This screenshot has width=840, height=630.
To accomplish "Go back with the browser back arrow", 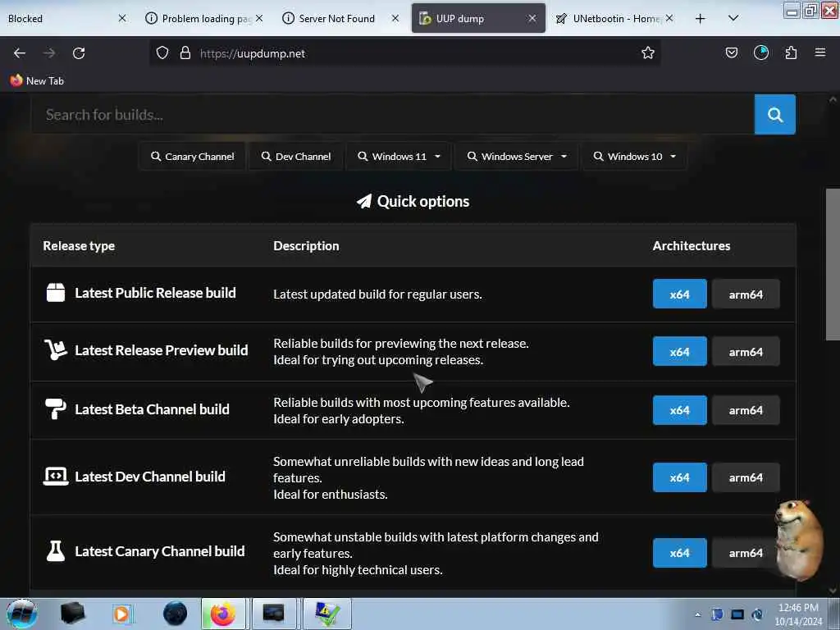I will click(x=20, y=53).
